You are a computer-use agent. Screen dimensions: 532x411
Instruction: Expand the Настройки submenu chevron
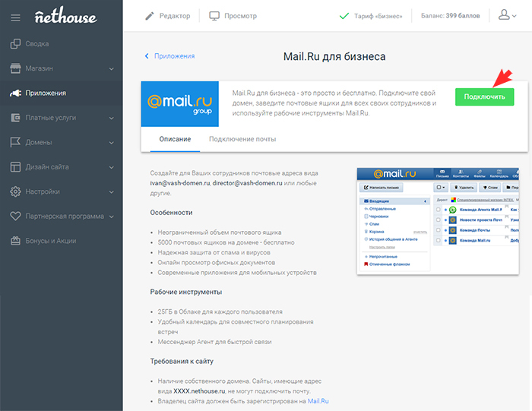tap(111, 192)
